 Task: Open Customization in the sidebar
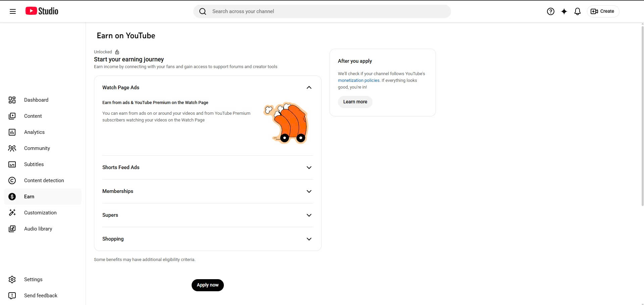(x=43, y=213)
